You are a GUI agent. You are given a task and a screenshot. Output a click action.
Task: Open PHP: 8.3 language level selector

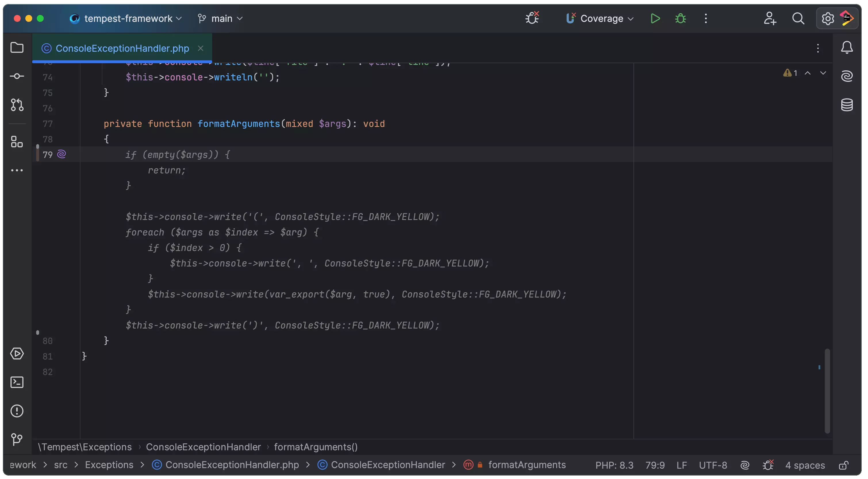(x=614, y=465)
